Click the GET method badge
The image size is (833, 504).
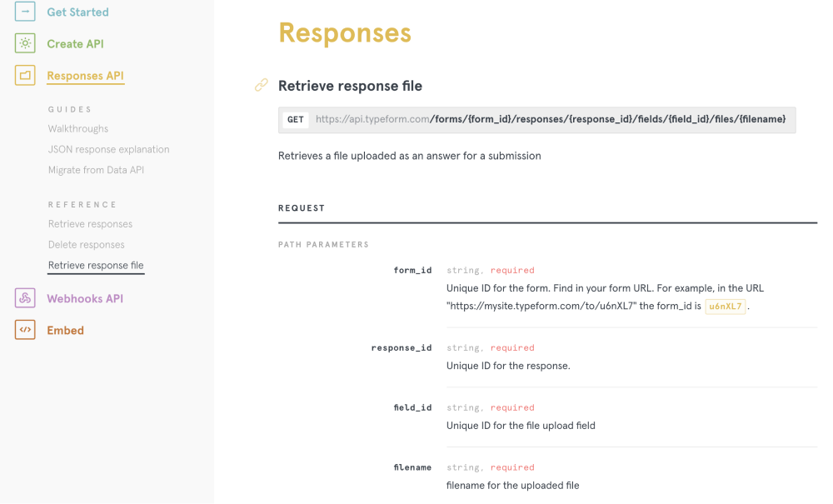tap(296, 120)
